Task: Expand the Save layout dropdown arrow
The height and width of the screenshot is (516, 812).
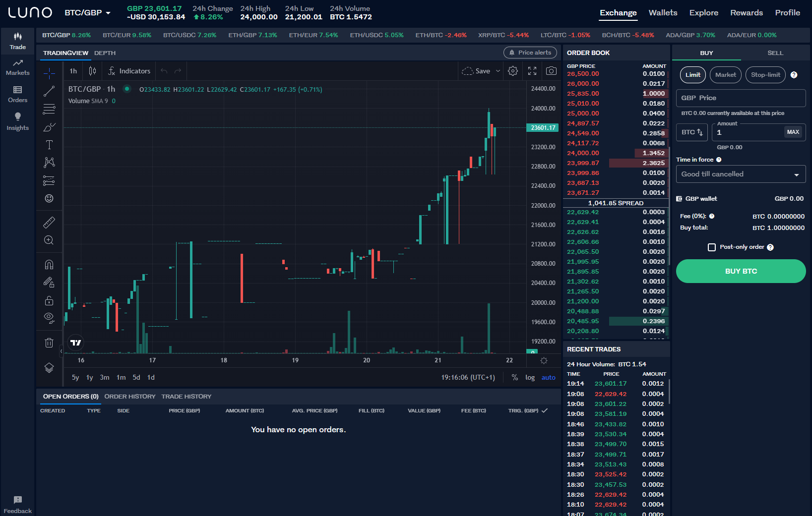Action: coord(498,71)
